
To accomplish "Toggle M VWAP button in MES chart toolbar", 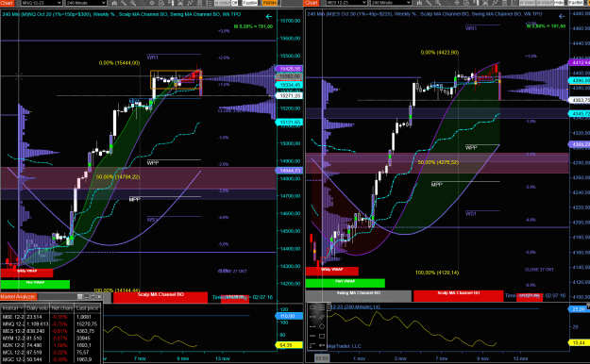I will (544, 3).
